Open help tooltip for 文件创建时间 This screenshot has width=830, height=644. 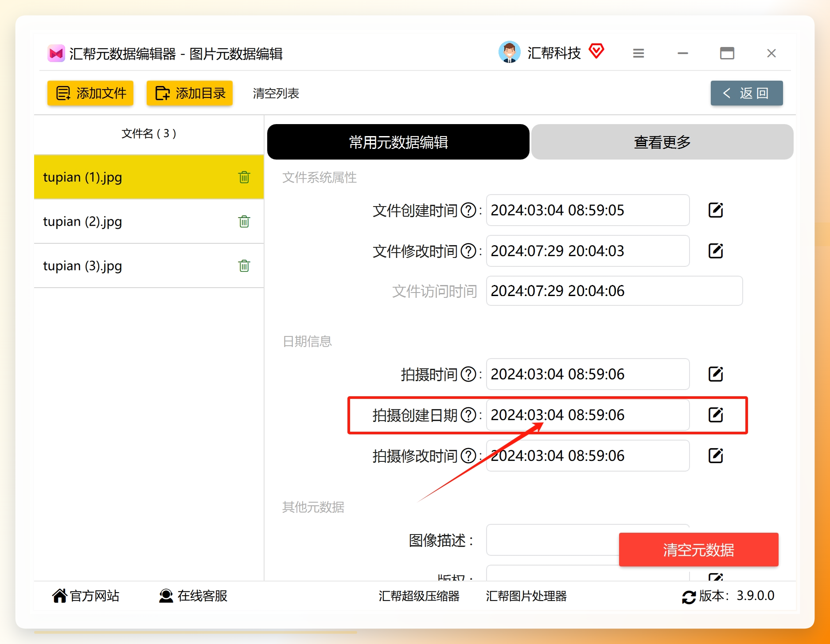point(468,210)
